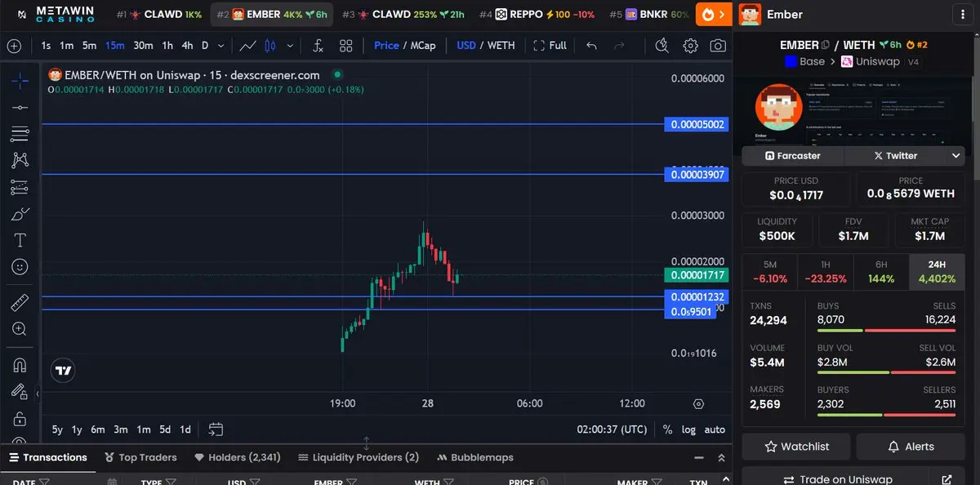Open the Alerts button
This screenshot has width=980, height=485.
[x=911, y=447]
